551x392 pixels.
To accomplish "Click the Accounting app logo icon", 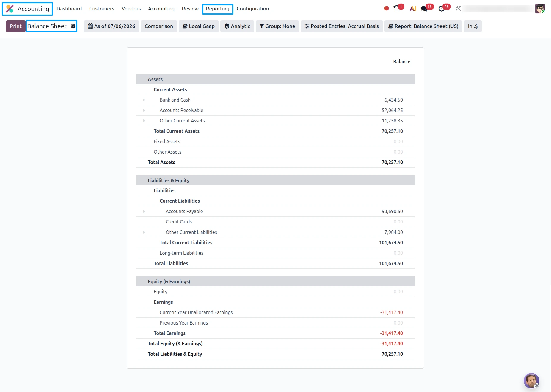I will click(10, 9).
